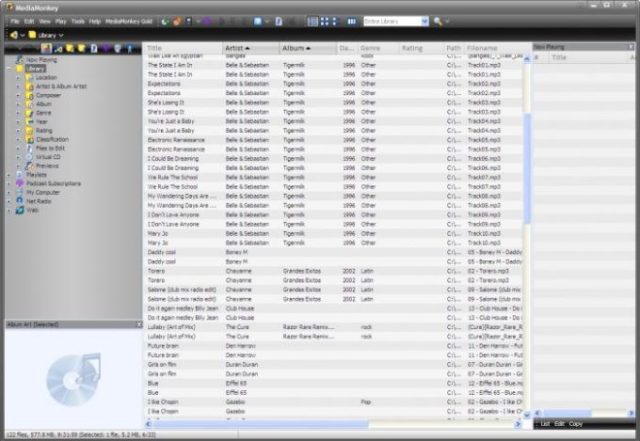640x441 pixels.
Task: Click the Rating node icon
Action: pyautogui.click(x=29, y=131)
